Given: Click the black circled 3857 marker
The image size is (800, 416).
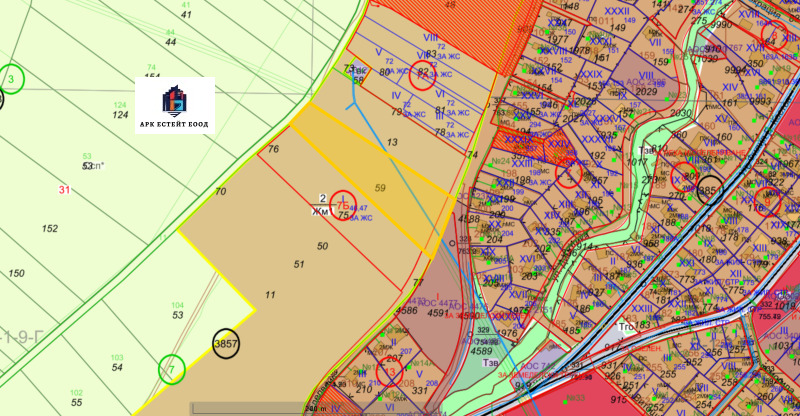Looking at the screenshot, I should 226,343.
